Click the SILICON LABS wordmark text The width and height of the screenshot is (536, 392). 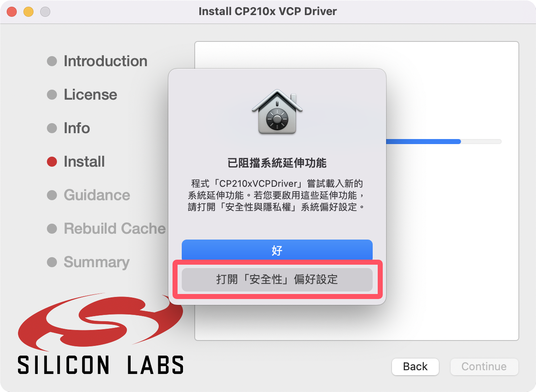coord(100,365)
